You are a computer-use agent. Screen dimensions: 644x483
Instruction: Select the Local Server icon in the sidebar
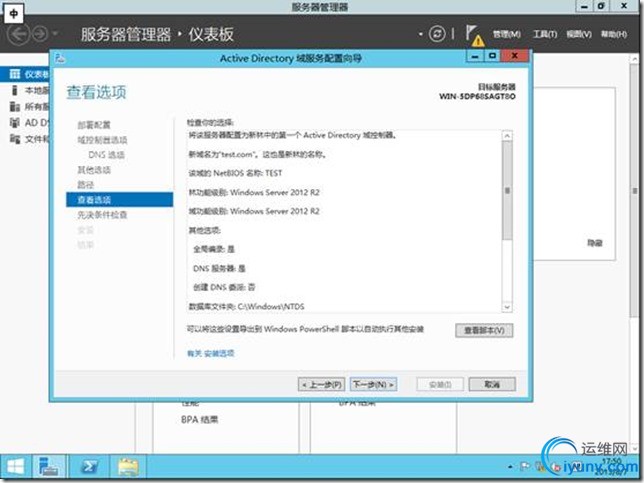click(x=15, y=90)
